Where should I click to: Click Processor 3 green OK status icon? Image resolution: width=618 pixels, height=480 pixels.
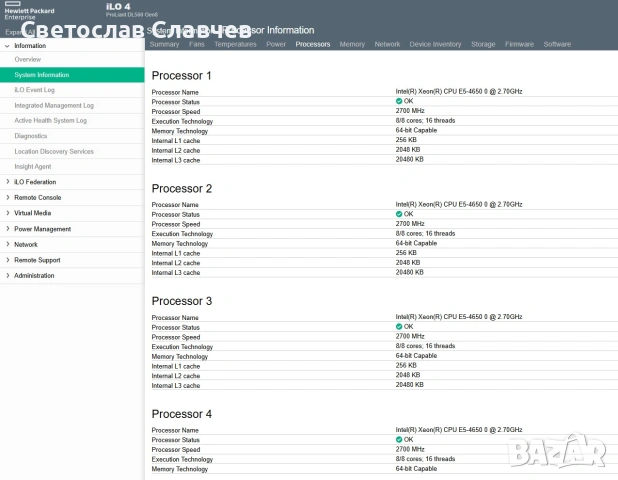(x=399, y=327)
